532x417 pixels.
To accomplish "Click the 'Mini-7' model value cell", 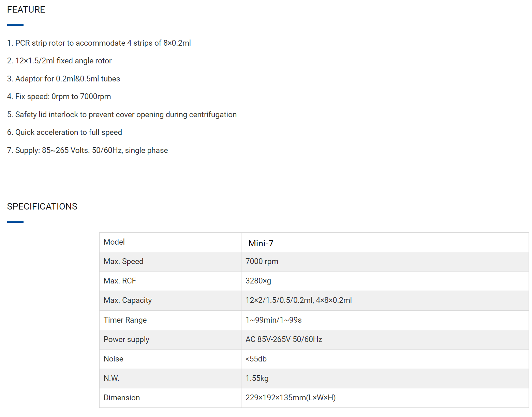I will point(385,242).
